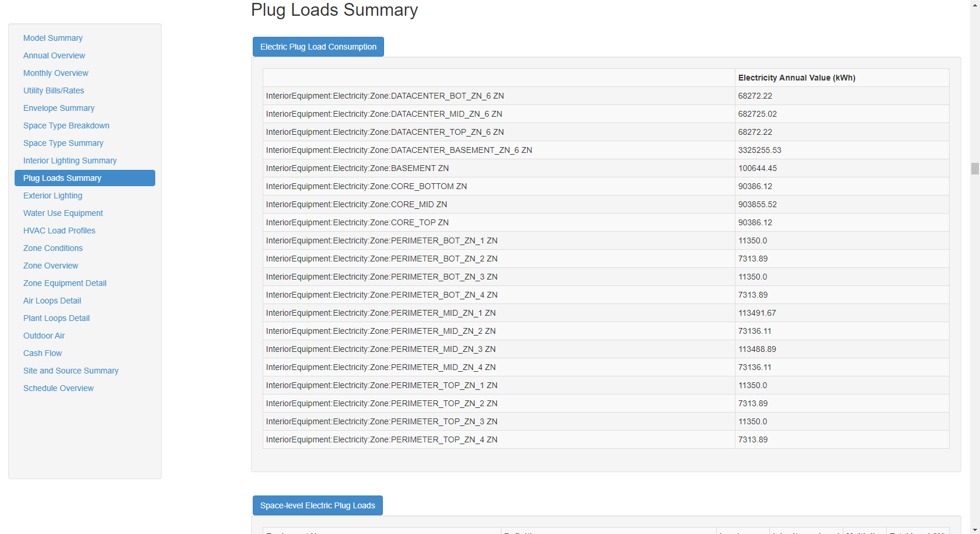Image resolution: width=980 pixels, height=534 pixels.
Task: View the HVAC Load Profiles
Action: point(59,231)
